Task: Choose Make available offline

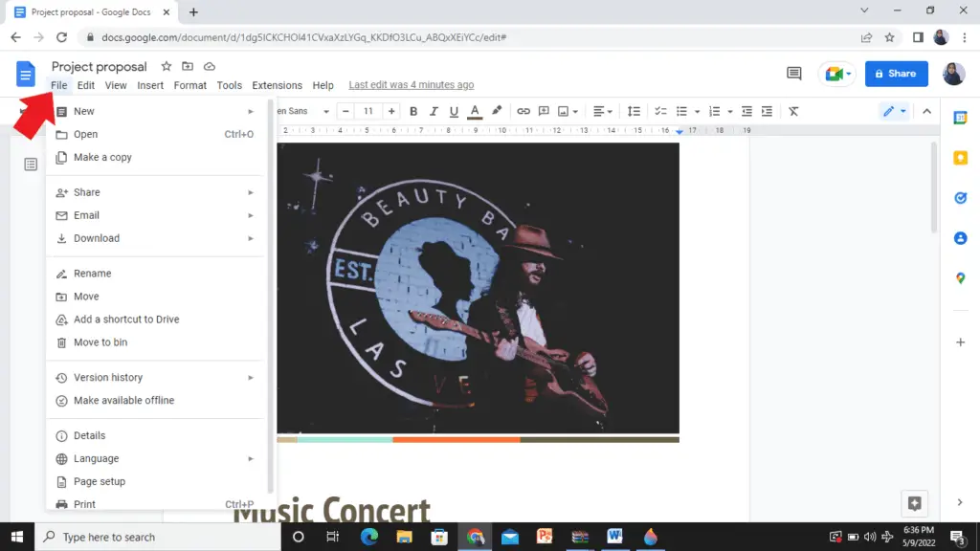Action: pos(156,401)
